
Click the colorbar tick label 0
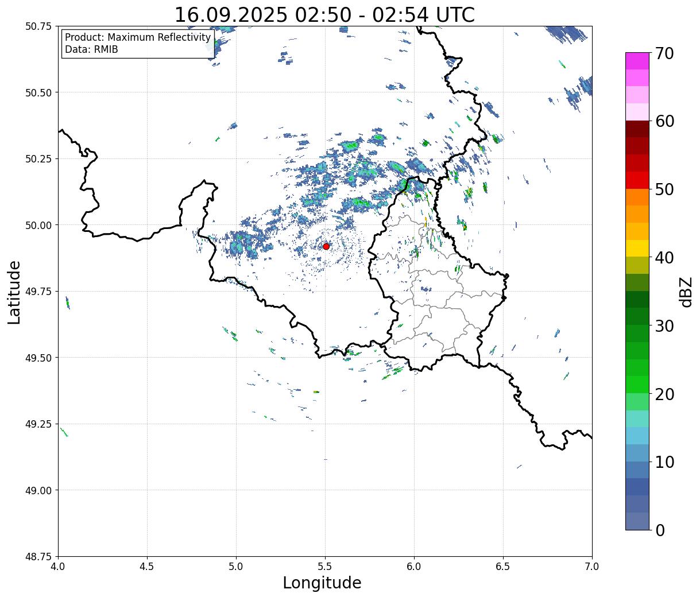pyautogui.click(x=659, y=530)
